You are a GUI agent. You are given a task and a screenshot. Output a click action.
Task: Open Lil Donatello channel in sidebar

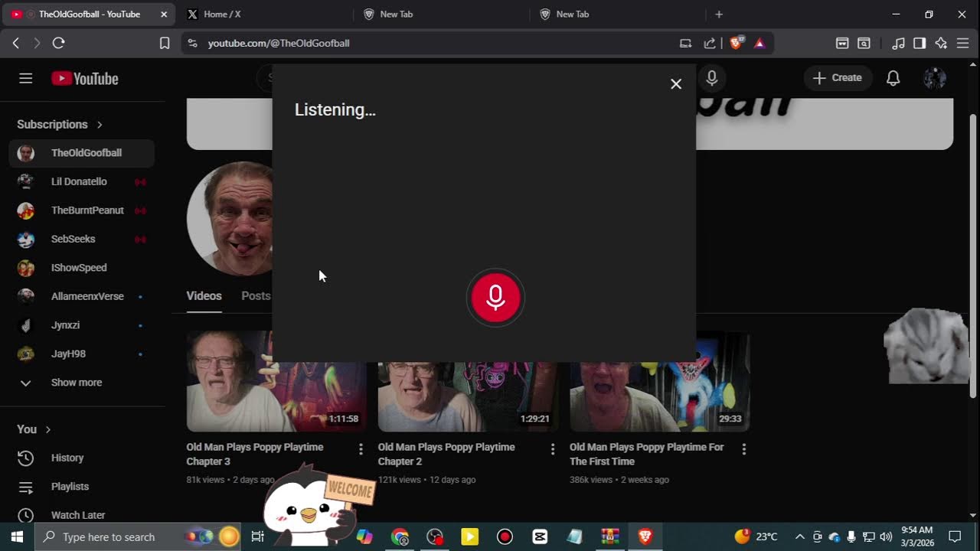click(82, 181)
